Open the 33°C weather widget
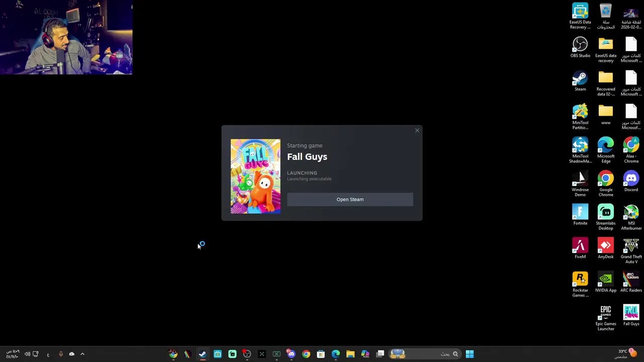644x362 pixels. [627, 354]
